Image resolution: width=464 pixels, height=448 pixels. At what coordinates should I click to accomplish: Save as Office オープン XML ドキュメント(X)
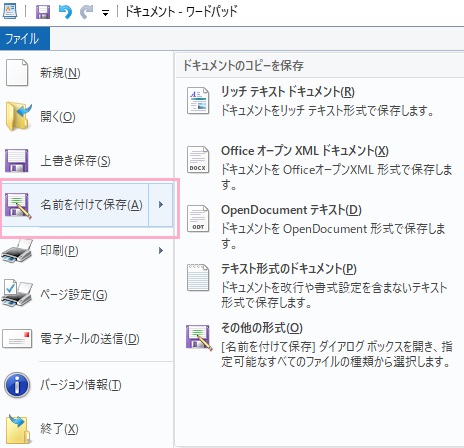(305, 151)
